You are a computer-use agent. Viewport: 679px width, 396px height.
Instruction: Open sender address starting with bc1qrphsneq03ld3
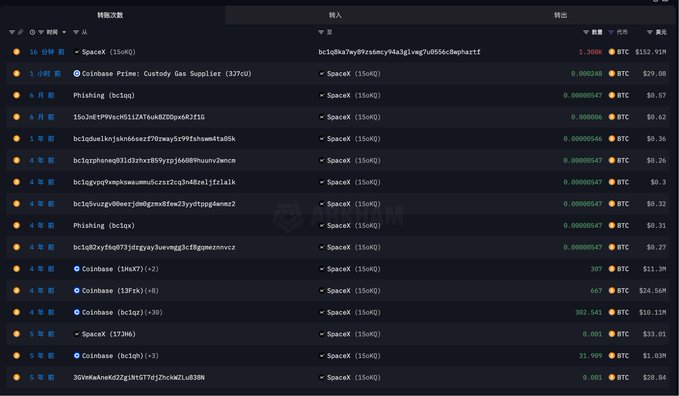point(154,160)
